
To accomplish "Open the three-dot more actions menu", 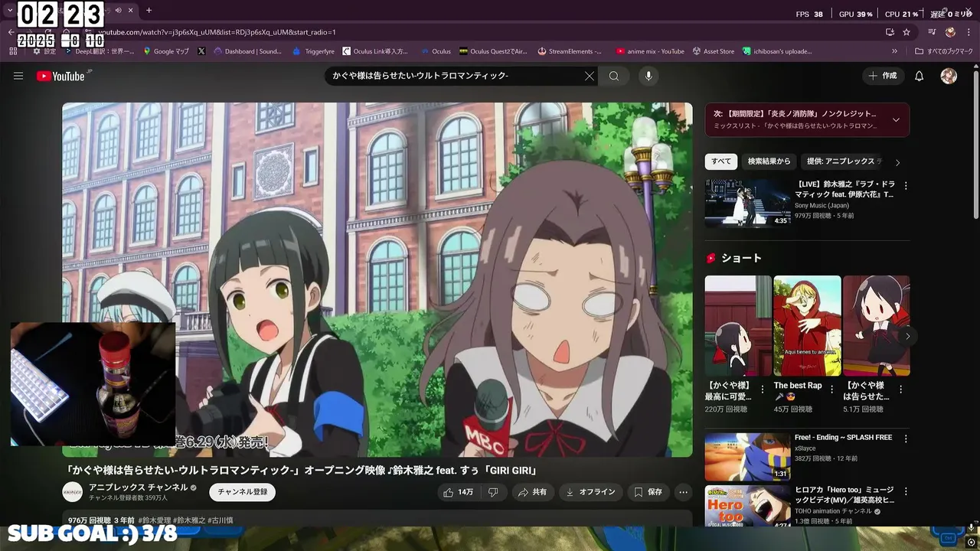I will point(684,492).
